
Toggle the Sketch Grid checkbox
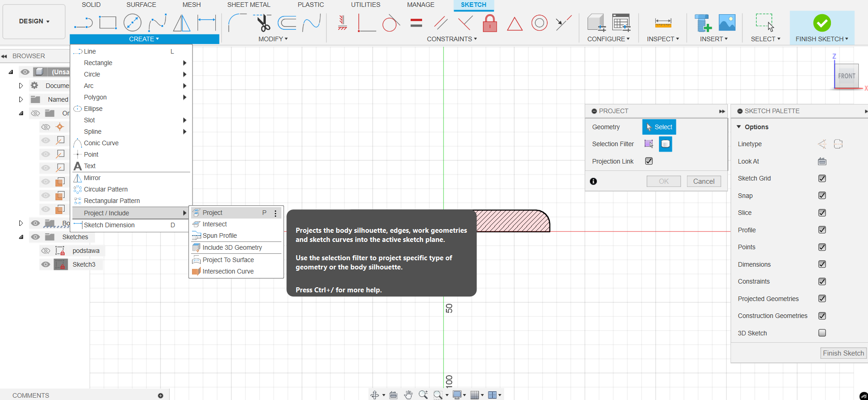click(822, 178)
